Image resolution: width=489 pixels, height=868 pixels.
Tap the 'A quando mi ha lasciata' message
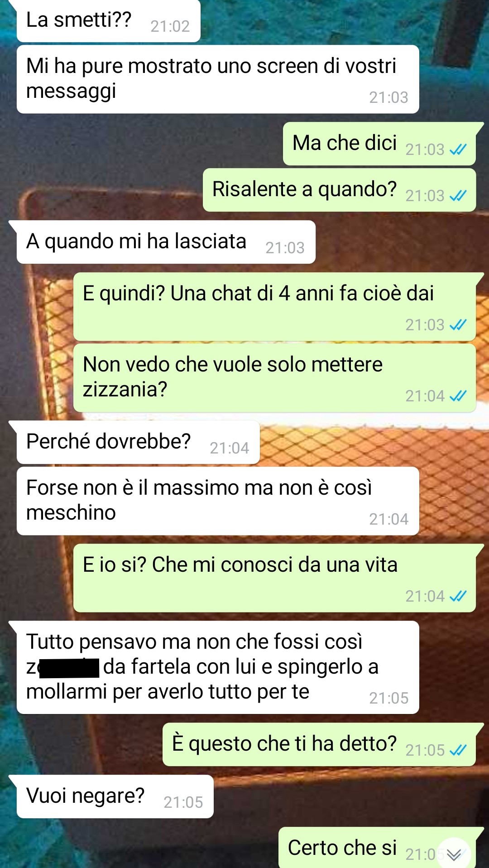coord(166,242)
